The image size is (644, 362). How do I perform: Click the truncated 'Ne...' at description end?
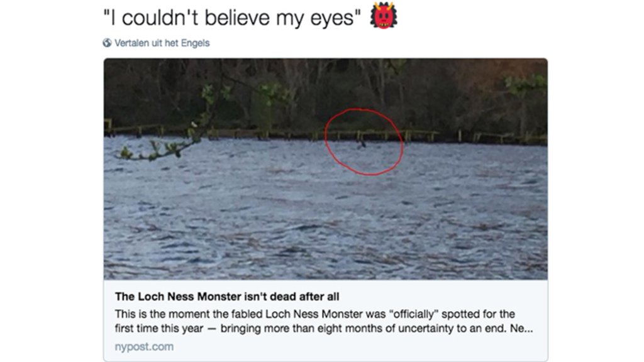click(x=523, y=329)
